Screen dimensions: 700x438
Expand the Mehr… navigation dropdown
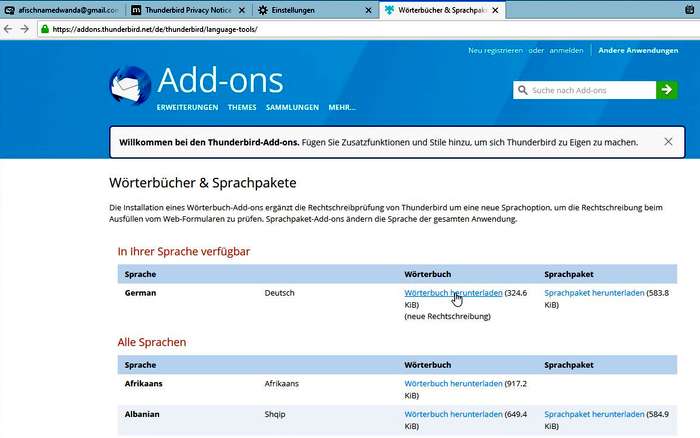(x=341, y=108)
